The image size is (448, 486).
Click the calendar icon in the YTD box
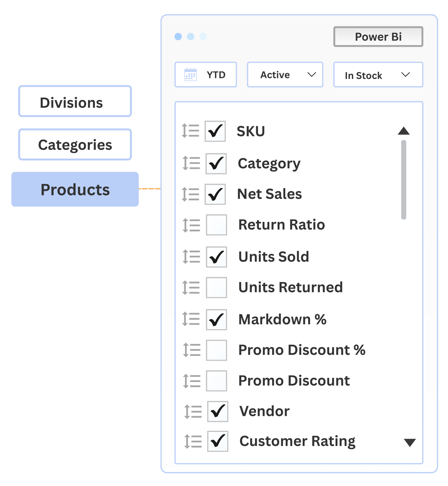[x=191, y=75]
